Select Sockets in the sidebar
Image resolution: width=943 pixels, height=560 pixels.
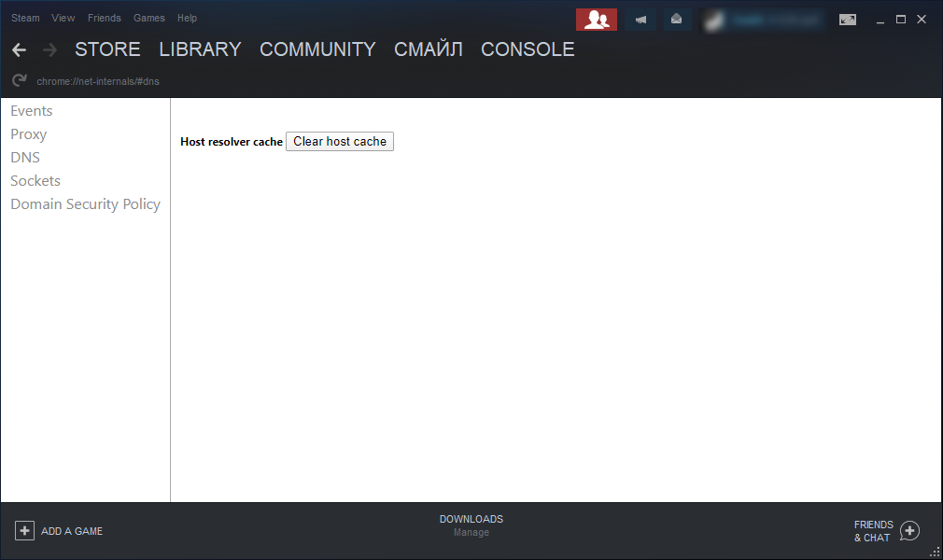tap(35, 180)
